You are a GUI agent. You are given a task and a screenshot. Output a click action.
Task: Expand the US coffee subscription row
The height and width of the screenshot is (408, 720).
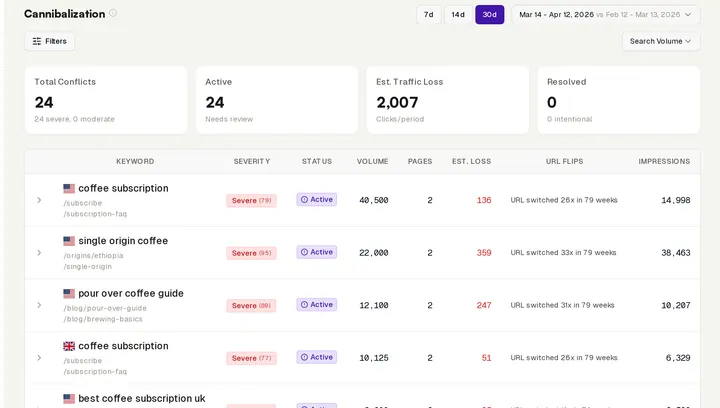[x=39, y=200]
